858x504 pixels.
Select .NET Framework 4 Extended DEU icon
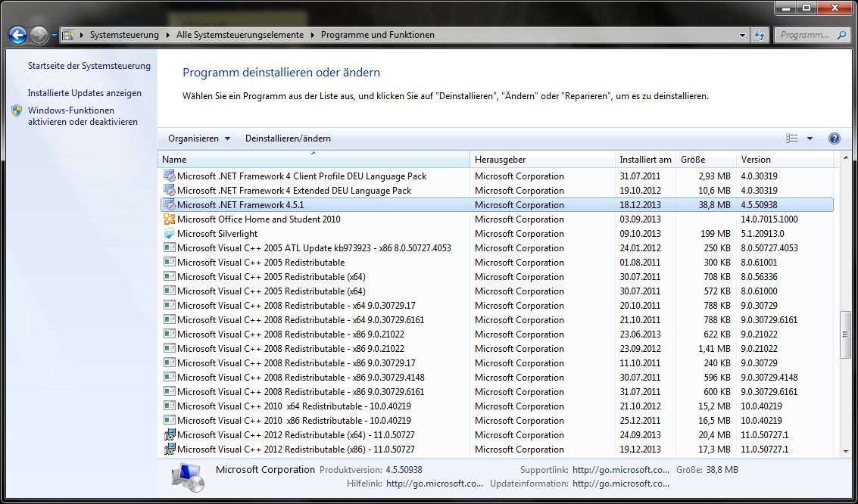[x=169, y=190]
